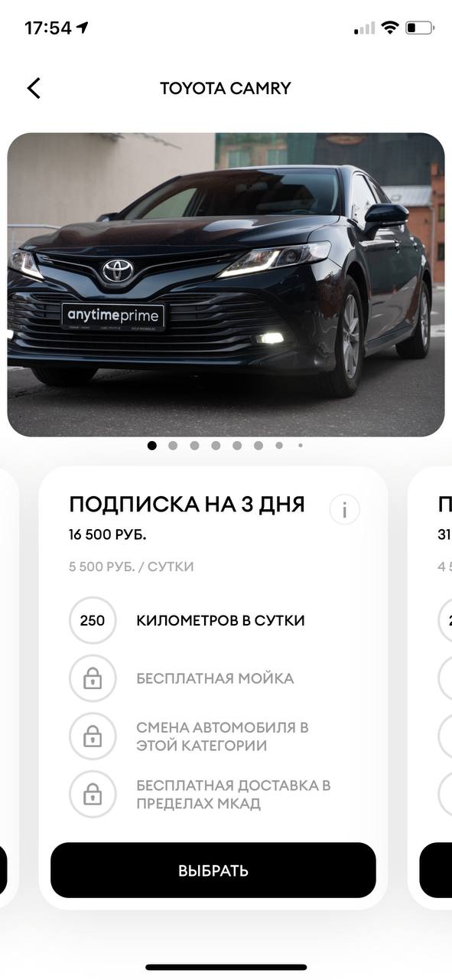Tap the 250 kilometers circle badge

click(93, 620)
